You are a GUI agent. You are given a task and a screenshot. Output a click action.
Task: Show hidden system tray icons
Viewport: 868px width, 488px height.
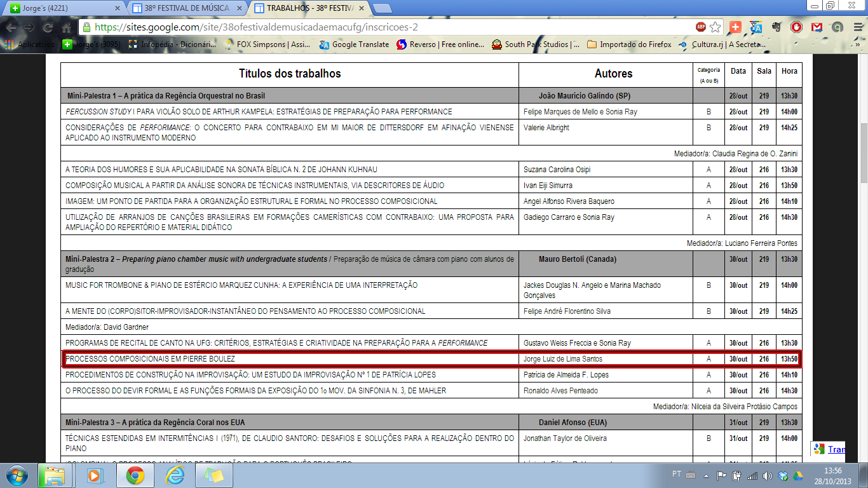tap(707, 475)
